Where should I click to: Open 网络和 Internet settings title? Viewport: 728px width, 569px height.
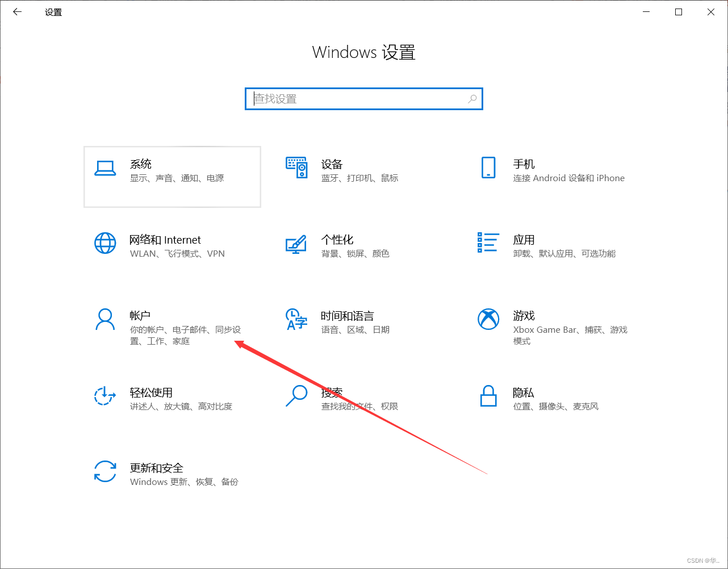pos(165,240)
